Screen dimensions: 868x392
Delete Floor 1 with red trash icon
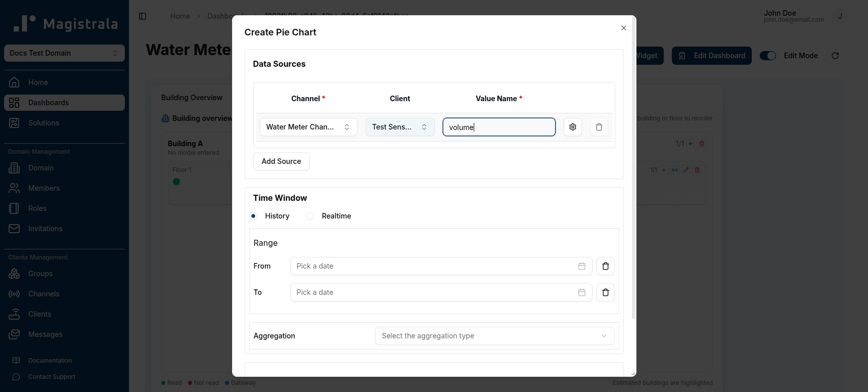[697, 170]
